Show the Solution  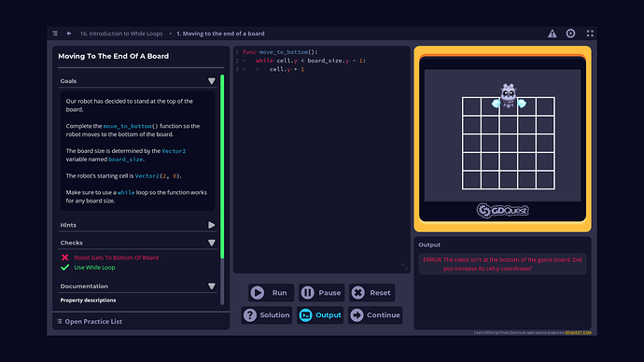(267, 314)
